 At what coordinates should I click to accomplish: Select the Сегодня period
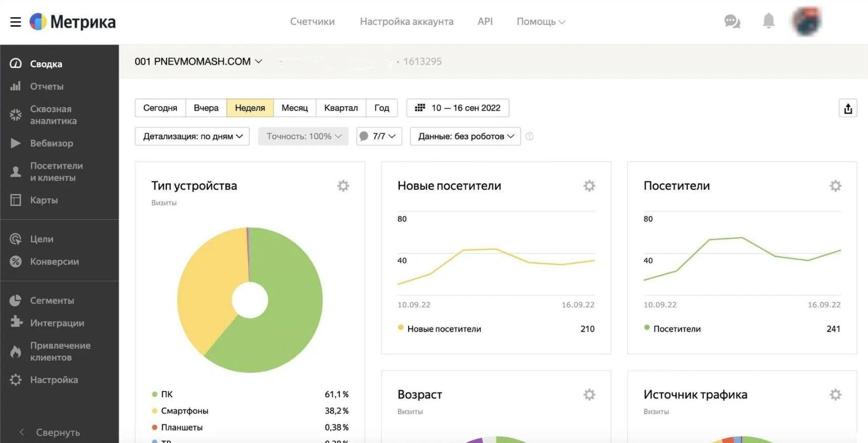[160, 108]
